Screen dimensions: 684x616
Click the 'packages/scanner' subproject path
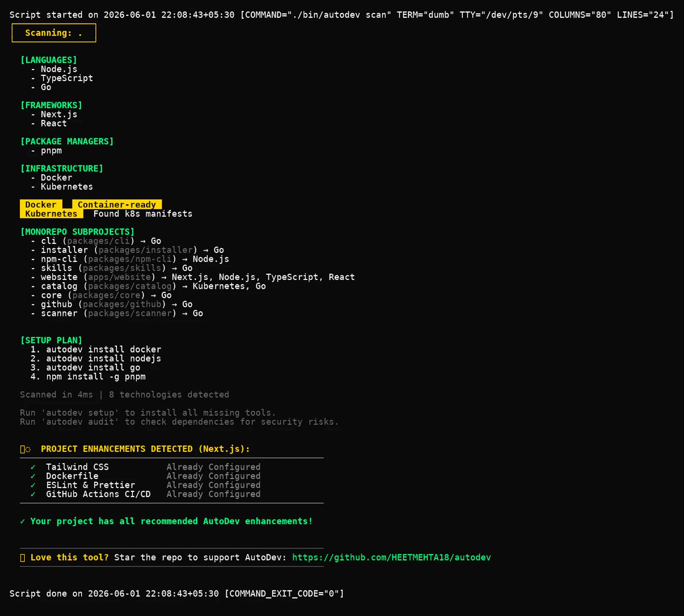pos(130,313)
